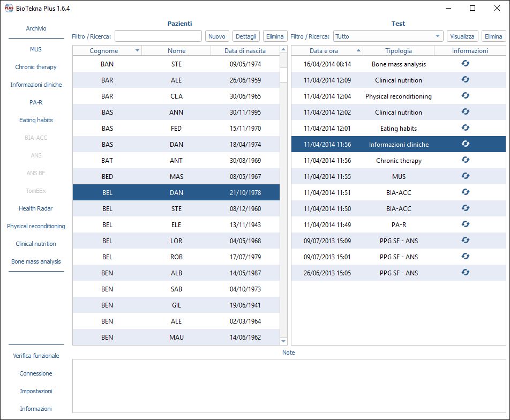Open Impostazioni in the sidebar
The image size is (510, 420).
click(x=36, y=391)
